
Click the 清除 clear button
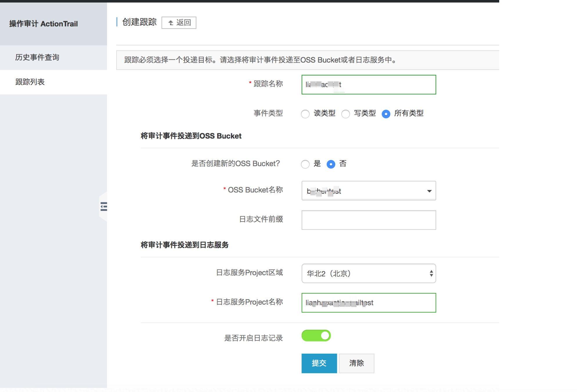click(356, 363)
